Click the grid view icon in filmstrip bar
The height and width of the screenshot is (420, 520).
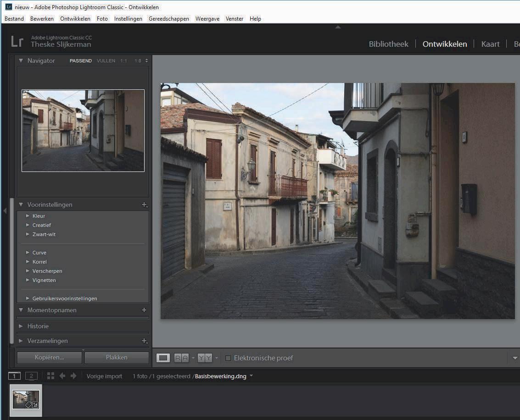click(50, 376)
